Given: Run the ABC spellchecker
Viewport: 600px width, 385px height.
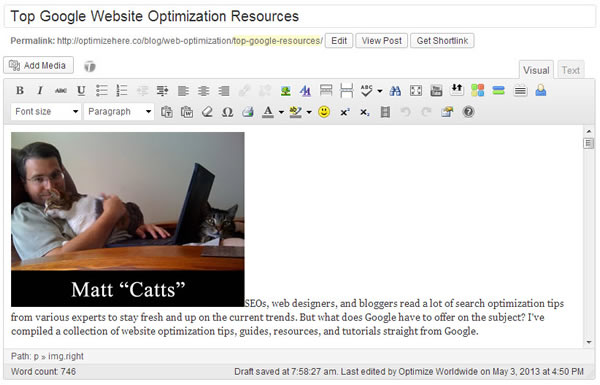Looking at the screenshot, I should pos(366,91).
